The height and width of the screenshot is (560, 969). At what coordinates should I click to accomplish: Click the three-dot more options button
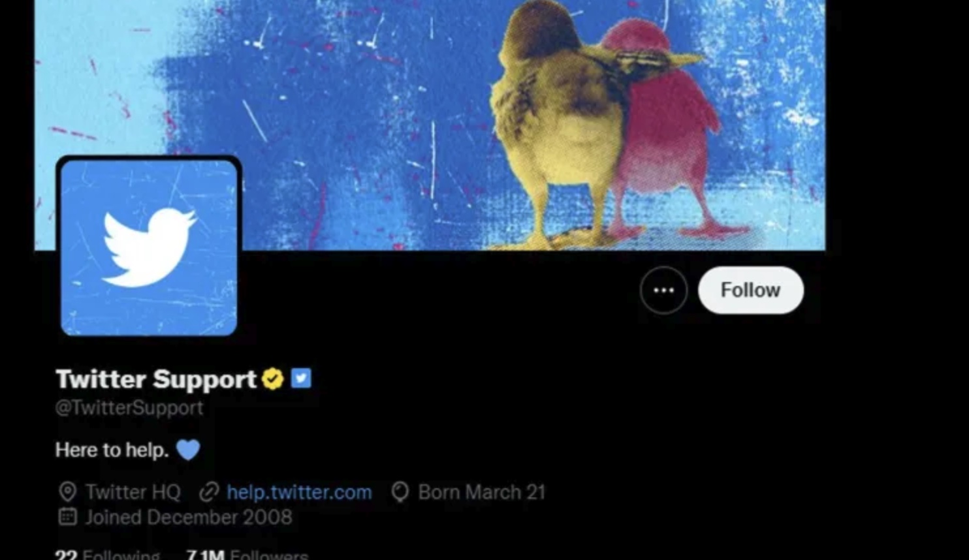click(x=663, y=290)
